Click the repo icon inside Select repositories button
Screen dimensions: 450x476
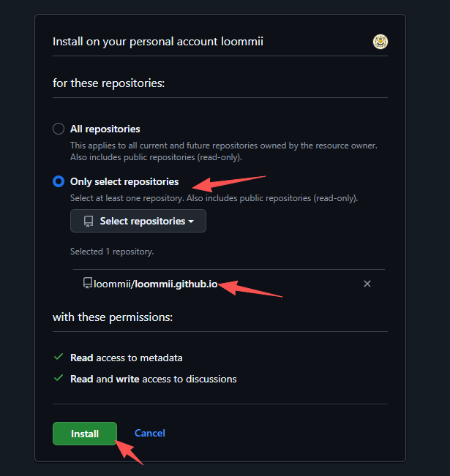(89, 221)
